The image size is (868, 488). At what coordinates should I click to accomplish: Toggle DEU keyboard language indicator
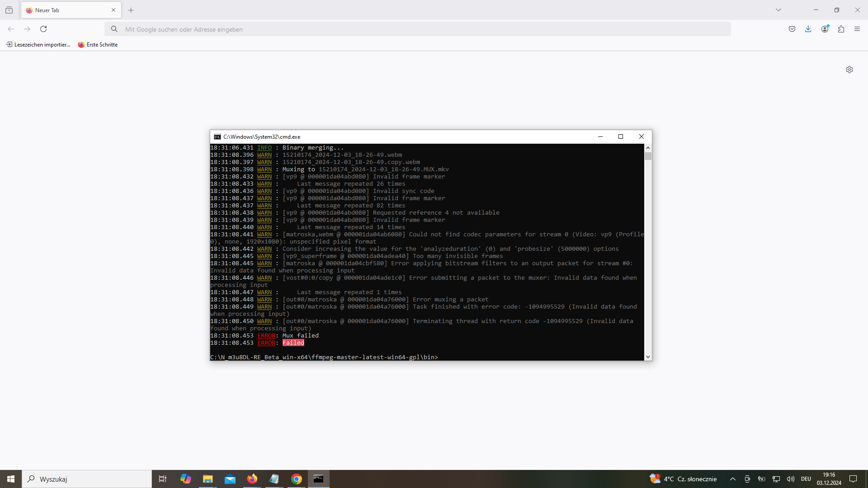pyautogui.click(x=806, y=479)
